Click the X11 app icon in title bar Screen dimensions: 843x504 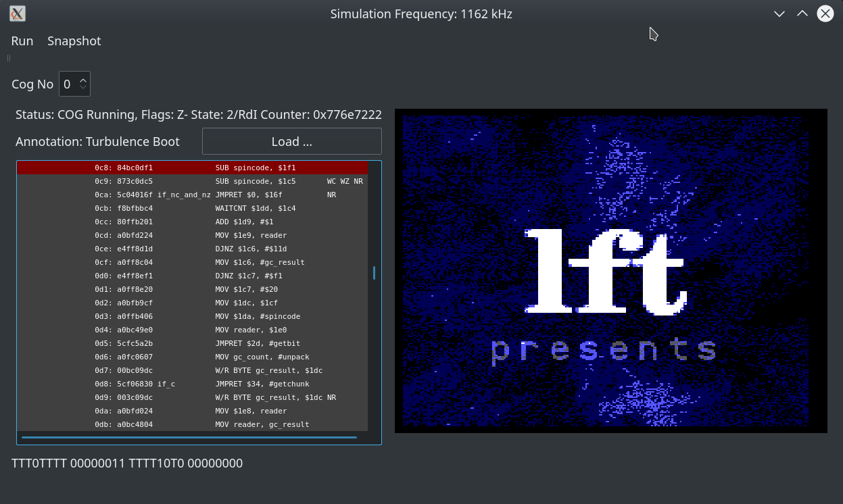[18, 14]
